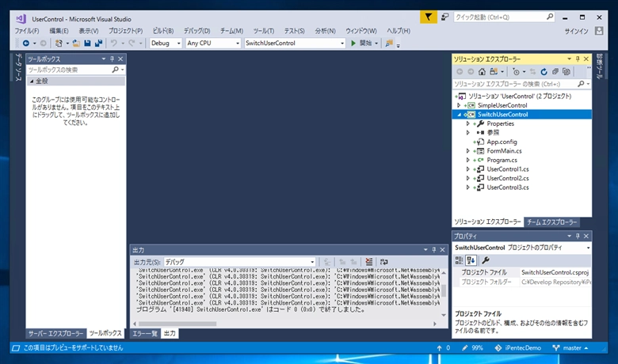Open the feedback icon beside quick launch
Image resolution: width=618 pixels, height=364 pixels.
pyautogui.click(x=445, y=17)
